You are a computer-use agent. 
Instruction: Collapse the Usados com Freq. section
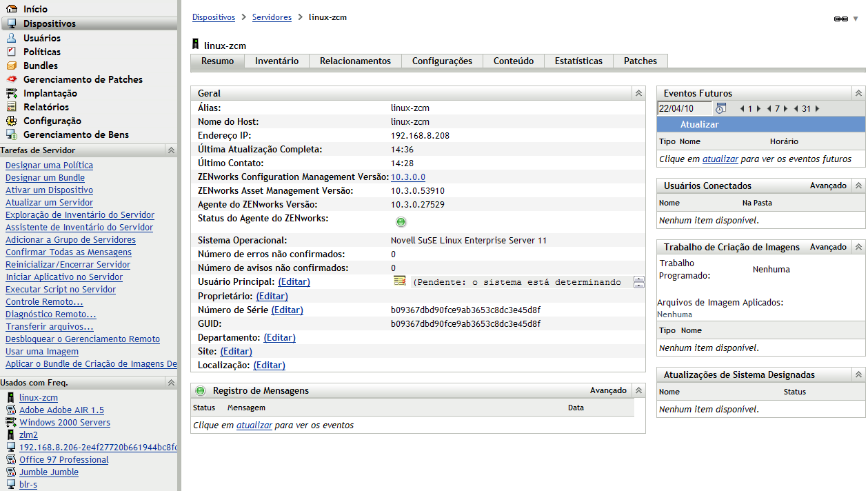(x=171, y=382)
